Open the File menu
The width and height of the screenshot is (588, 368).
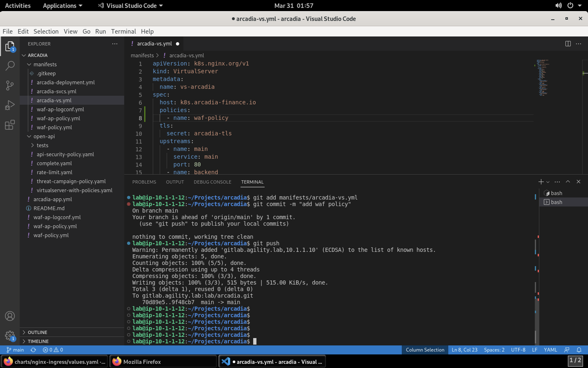pyautogui.click(x=8, y=31)
